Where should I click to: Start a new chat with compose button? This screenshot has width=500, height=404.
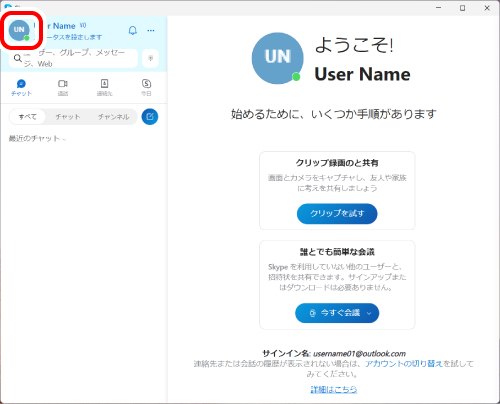(x=150, y=117)
